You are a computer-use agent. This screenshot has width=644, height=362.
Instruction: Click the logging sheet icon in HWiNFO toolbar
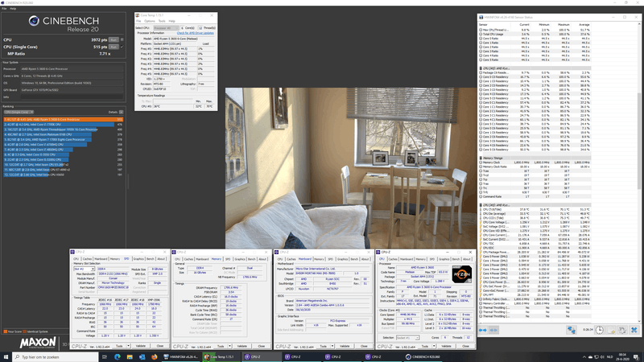(x=611, y=330)
